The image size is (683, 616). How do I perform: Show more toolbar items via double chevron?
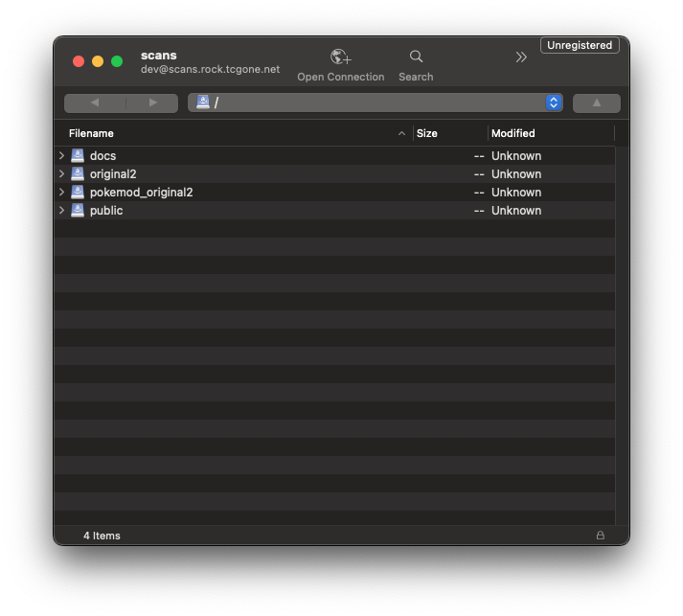(x=521, y=57)
